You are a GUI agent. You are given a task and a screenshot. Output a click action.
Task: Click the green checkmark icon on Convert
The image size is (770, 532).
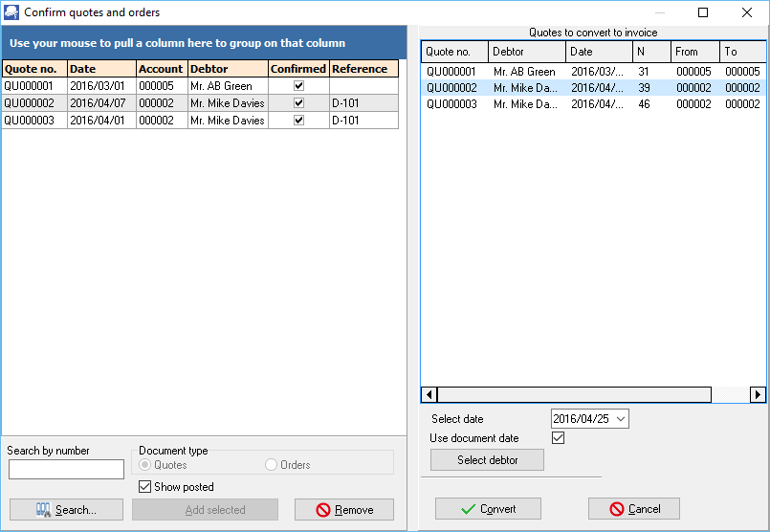coord(468,509)
